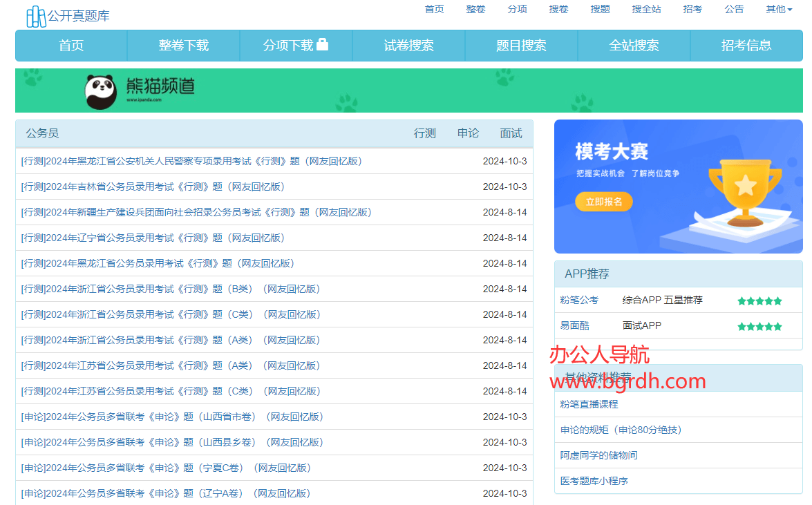Click the five-star rating for 易面酷
Image resolution: width=812 pixels, height=505 pixels.
point(759,326)
